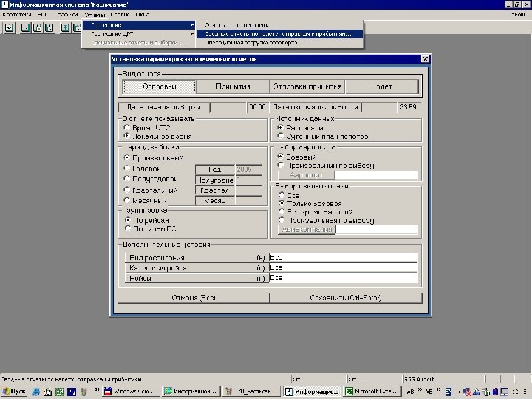Select the 'Полугодовой' period radio button
The width and height of the screenshot is (532, 399).
point(127,178)
